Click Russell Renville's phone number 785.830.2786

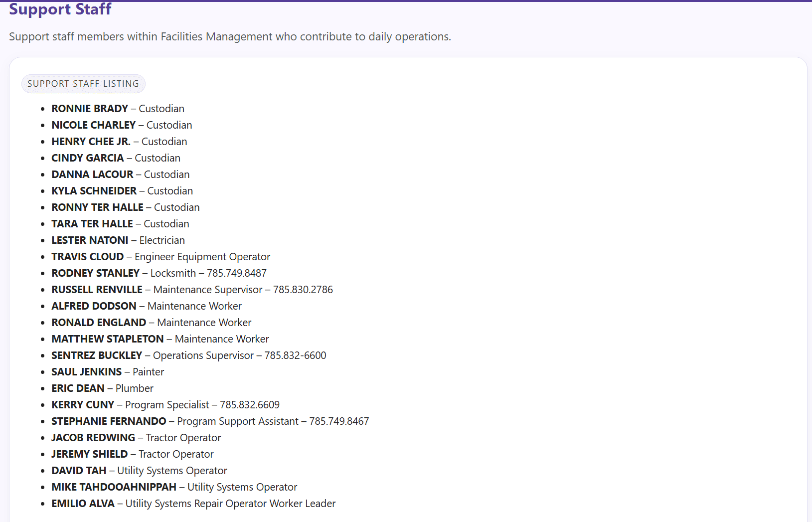coord(303,290)
